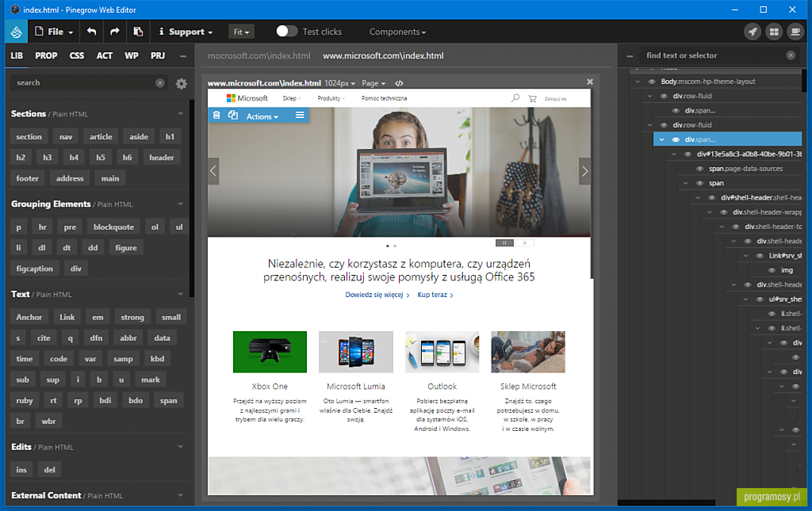Collapse the tree panel with the minus icon
This screenshot has width=812, height=511.
pyautogui.click(x=630, y=56)
